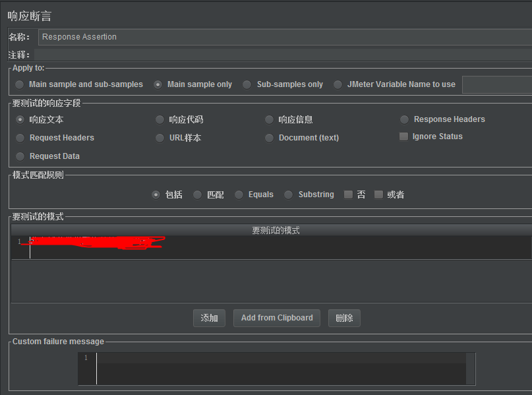Toggle the 或者 checkbox

coord(378,195)
